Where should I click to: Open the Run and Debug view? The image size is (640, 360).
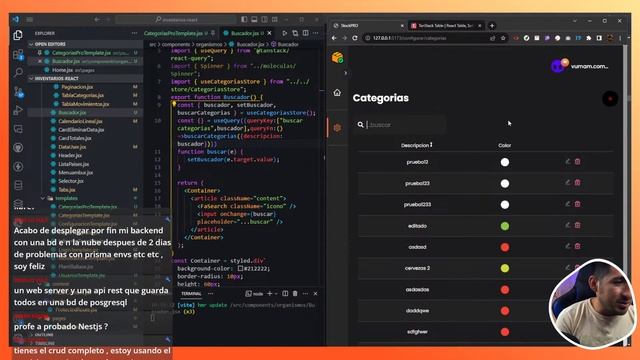tap(18, 110)
